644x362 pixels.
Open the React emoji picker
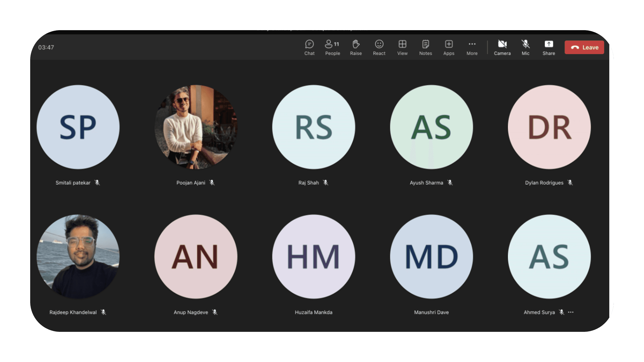pos(379,47)
